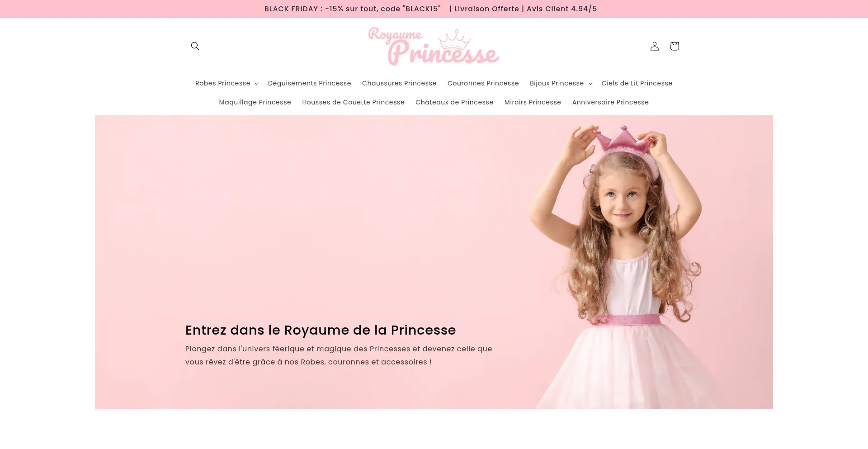
Task: Open the Anniversaire Princesse section
Action: (x=610, y=102)
